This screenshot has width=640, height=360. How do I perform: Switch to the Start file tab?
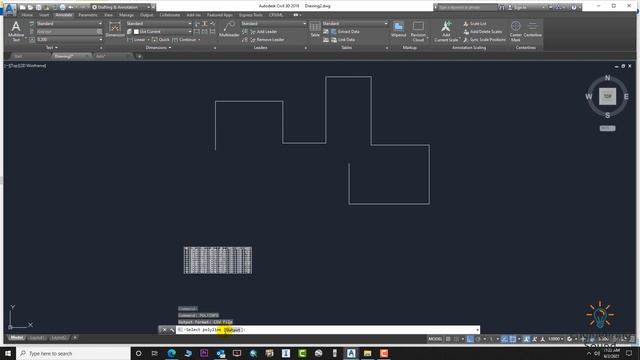[18, 56]
